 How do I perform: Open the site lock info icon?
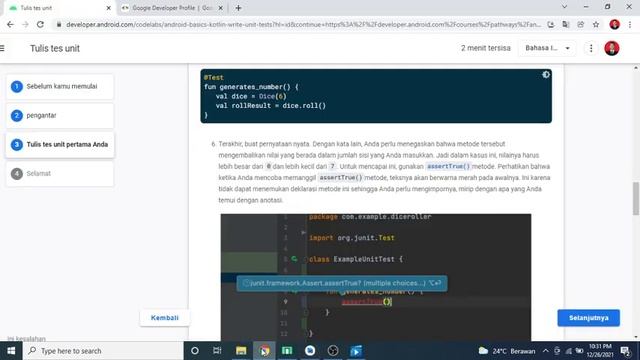pos(59,24)
